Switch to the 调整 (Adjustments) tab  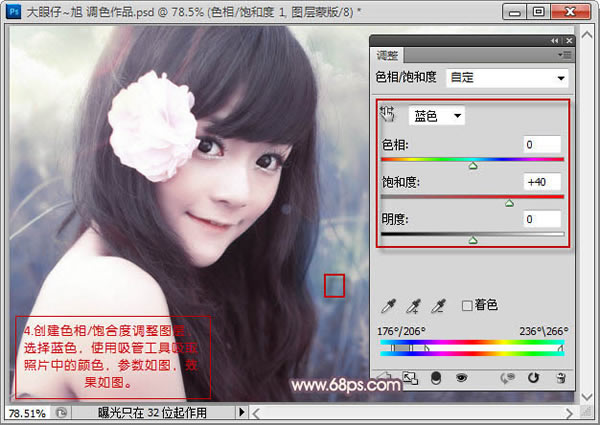point(387,55)
